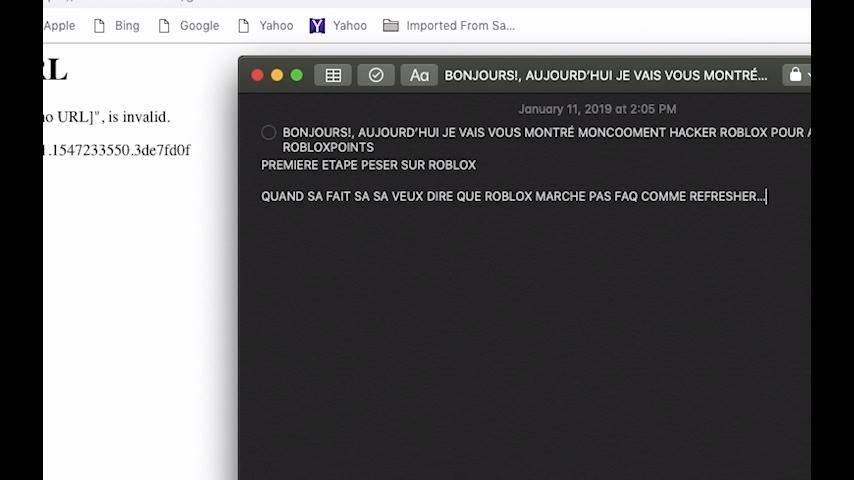
Task: Open the Yahoo bookmark with purple Y icon
Action: click(x=338, y=26)
